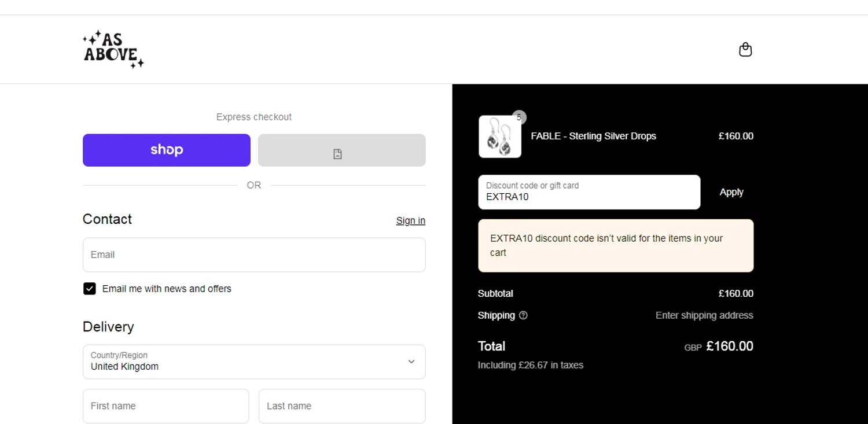This screenshot has width=868, height=424.
Task: Click the First name field
Action: [166, 406]
